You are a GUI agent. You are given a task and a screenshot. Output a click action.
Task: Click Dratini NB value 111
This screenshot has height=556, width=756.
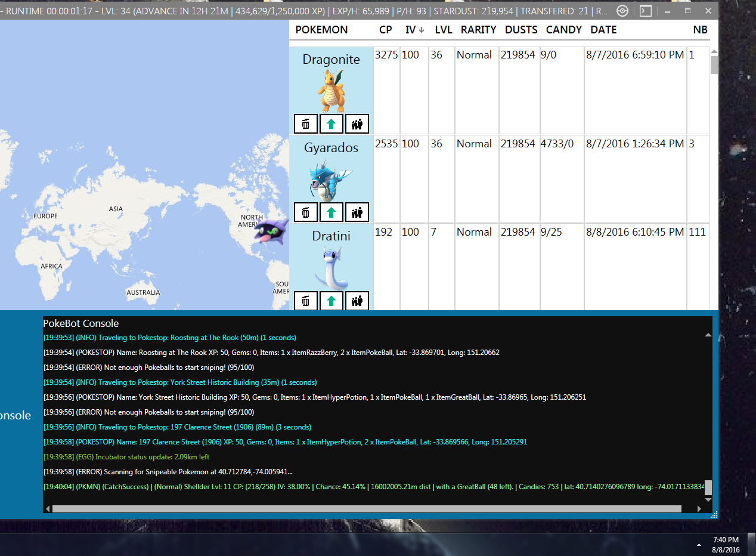(x=698, y=232)
